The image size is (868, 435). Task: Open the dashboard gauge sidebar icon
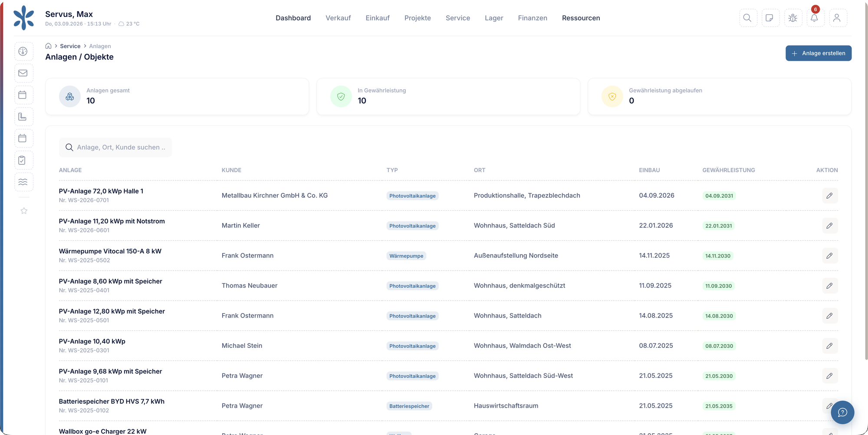tap(23, 52)
